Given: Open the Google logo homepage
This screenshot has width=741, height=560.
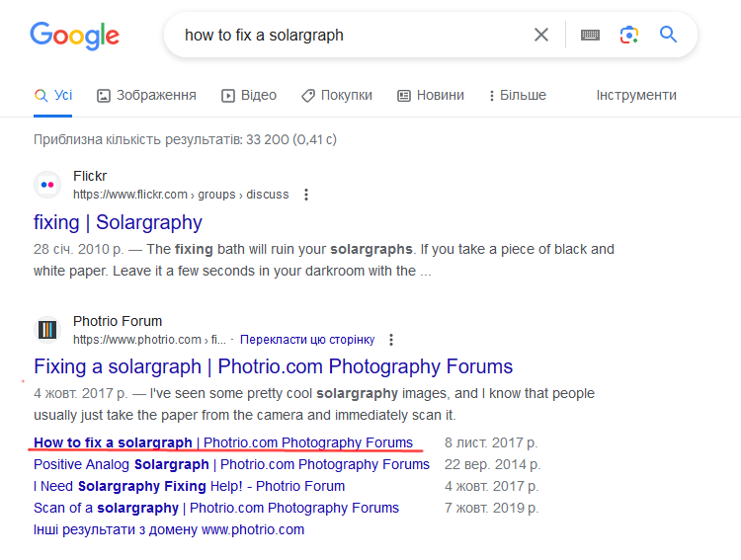Looking at the screenshot, I should coord(75,36).
